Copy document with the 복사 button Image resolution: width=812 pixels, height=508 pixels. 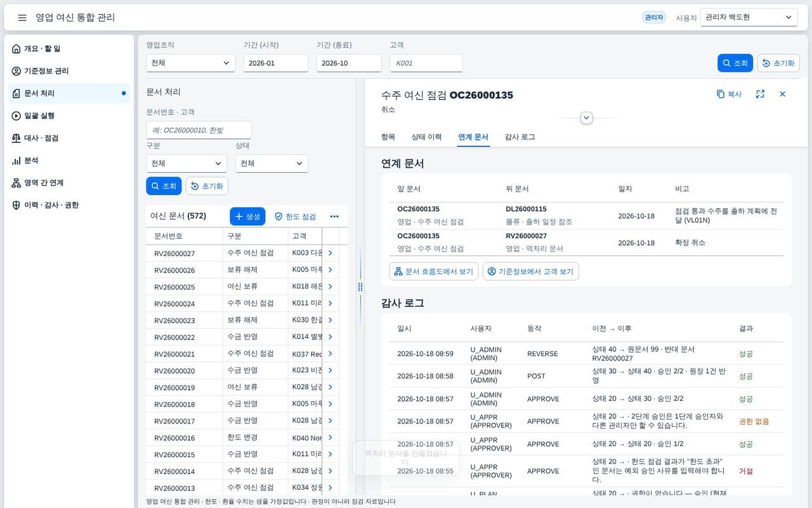(x=729, y=94)
